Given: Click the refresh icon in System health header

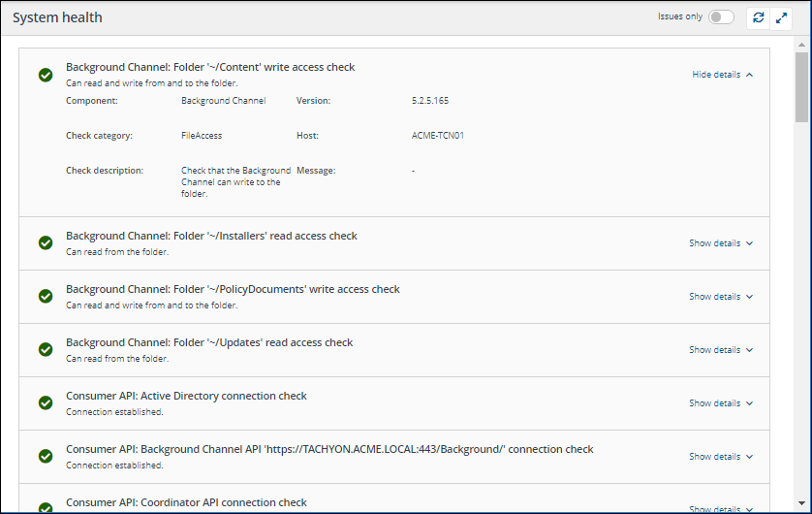Looking at the screenshot, I should tap(758, 17).
